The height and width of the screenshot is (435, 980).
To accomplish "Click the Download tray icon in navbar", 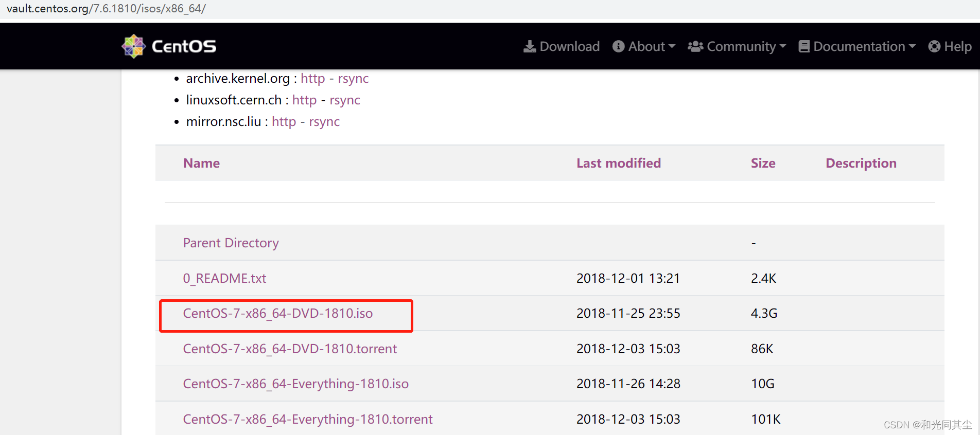I will click(x=530, y=47).
